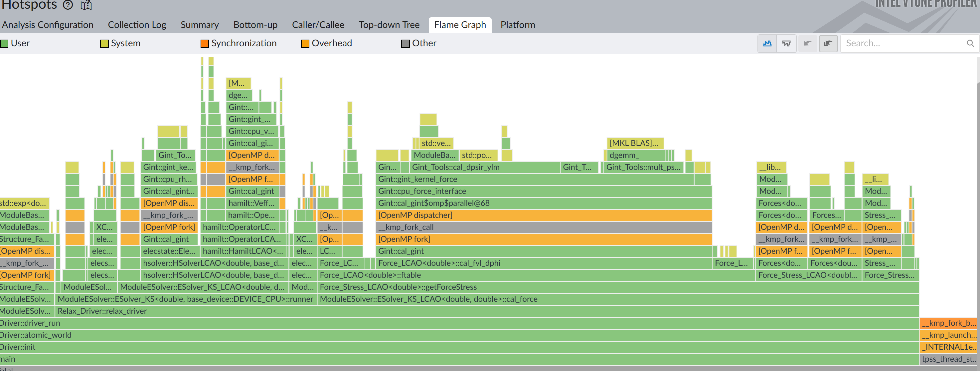Open the Hotspots help question mark icon

pyautogui.click(x=68, y=5)
